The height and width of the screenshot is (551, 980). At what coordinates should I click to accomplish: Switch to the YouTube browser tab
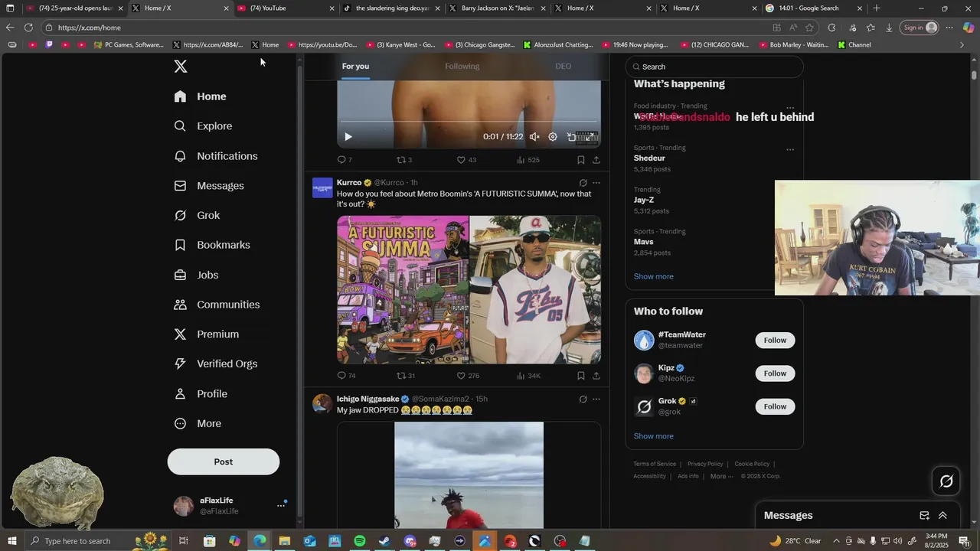286,8
